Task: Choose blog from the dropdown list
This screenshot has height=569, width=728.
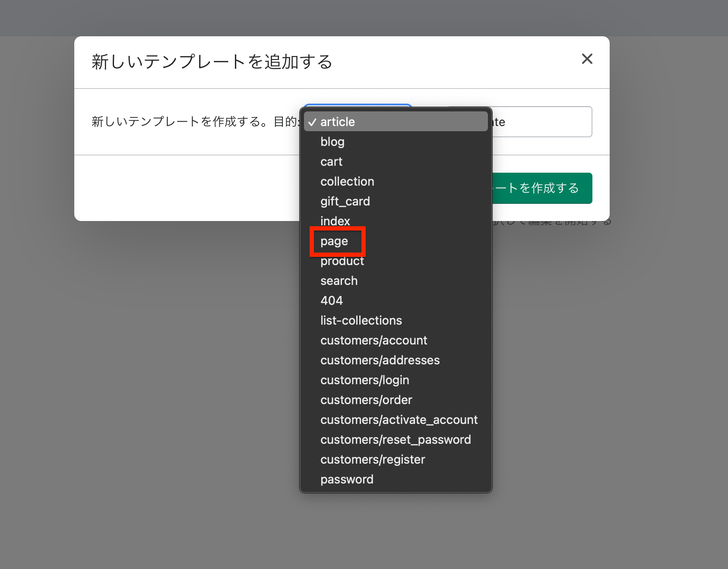Action: coord(332,142)
